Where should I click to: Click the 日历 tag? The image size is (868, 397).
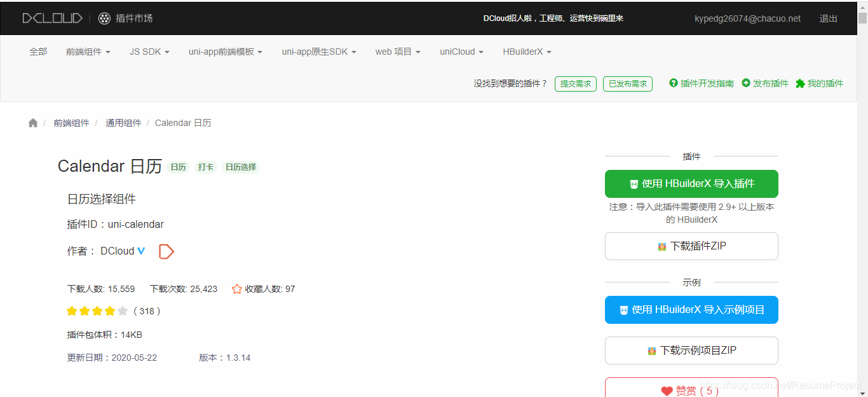click(x=178, y=167)
